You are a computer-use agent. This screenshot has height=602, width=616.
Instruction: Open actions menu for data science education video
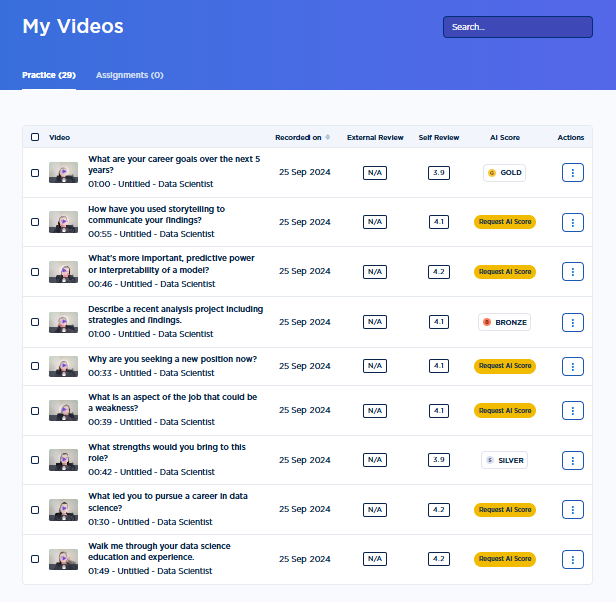coord(572,559)
